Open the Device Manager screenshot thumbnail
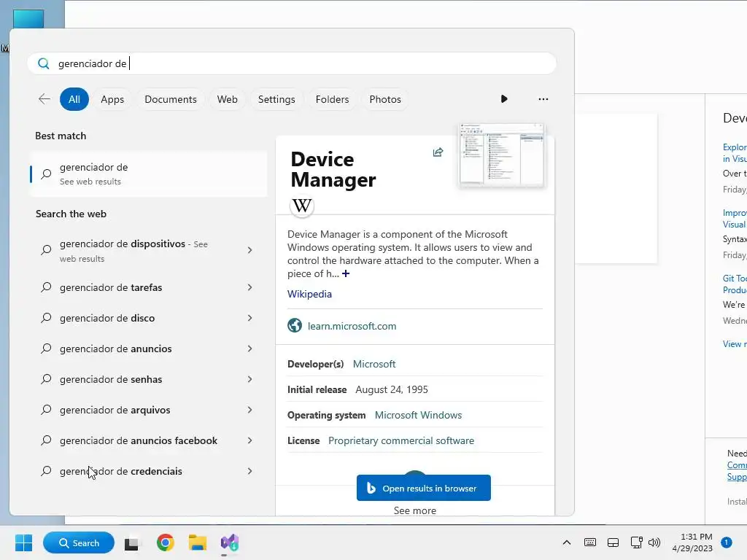 click(x=502, y=155)
